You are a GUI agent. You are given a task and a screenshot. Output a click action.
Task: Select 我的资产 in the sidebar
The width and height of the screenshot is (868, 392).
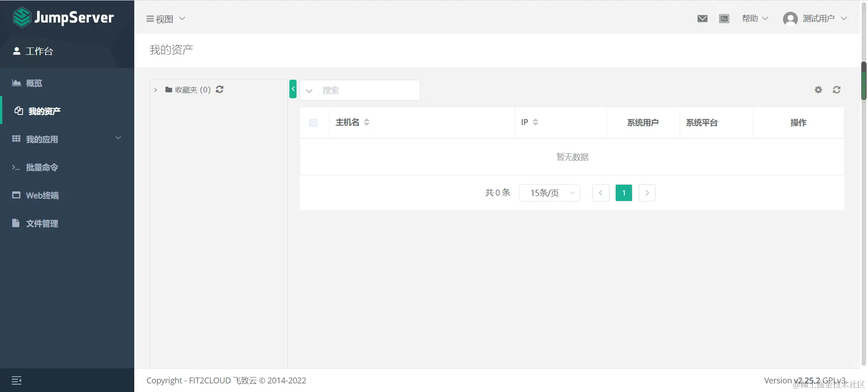click(67, 111)
